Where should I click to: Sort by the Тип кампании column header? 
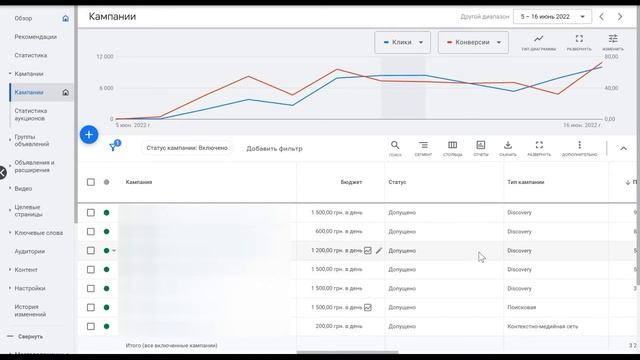526,182
